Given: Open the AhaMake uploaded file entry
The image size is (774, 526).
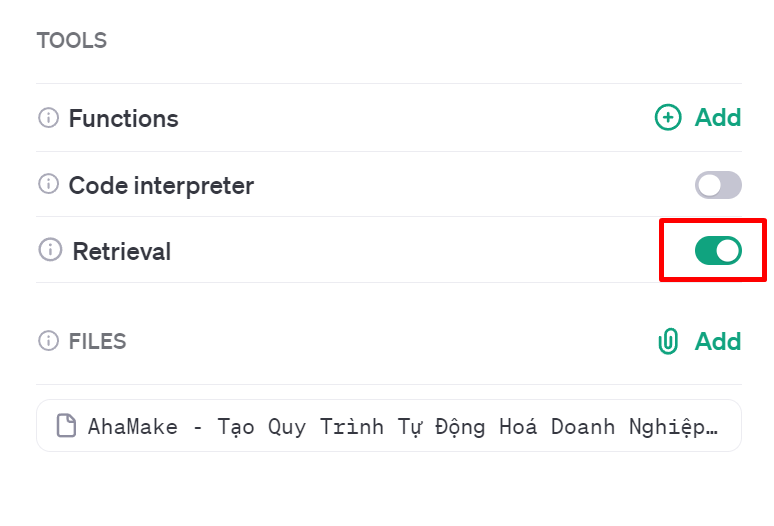Looking at the screenshot, I should pyautogui.click(x=388, y=425).
